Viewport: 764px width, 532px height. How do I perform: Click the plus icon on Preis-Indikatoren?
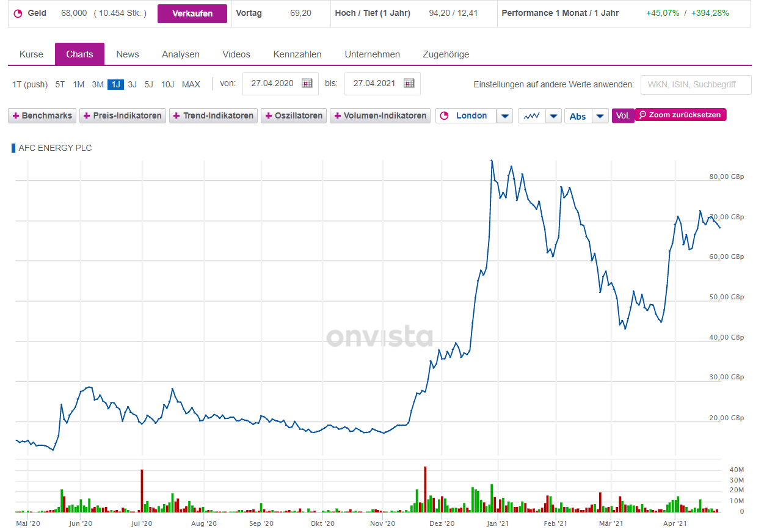point(87,115)
